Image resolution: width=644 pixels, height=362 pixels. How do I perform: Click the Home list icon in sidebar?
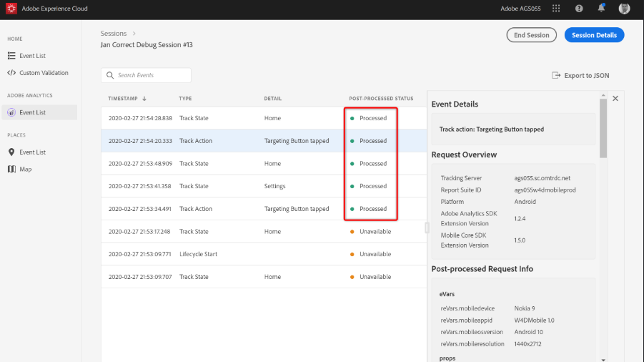(x=11, y=56)
